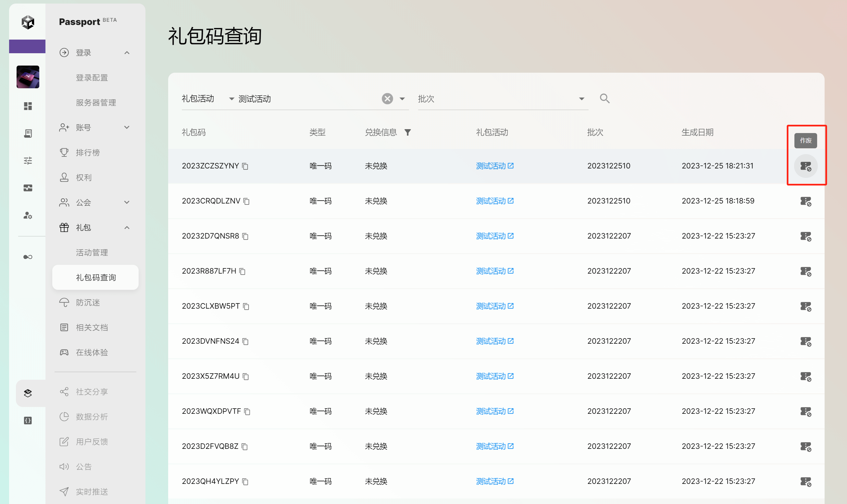
Task: Clear the selected 测试活动 filter
Action: [x=387, y=99]
